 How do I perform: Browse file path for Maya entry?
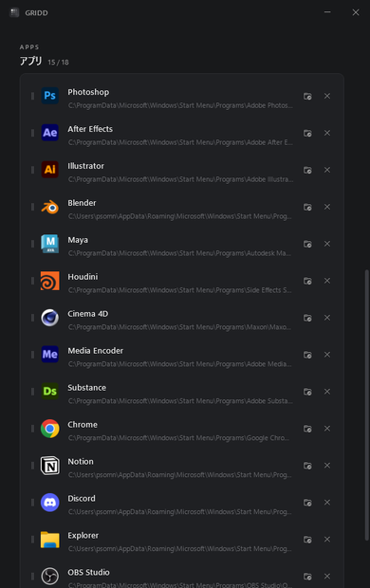click(307, 244)
